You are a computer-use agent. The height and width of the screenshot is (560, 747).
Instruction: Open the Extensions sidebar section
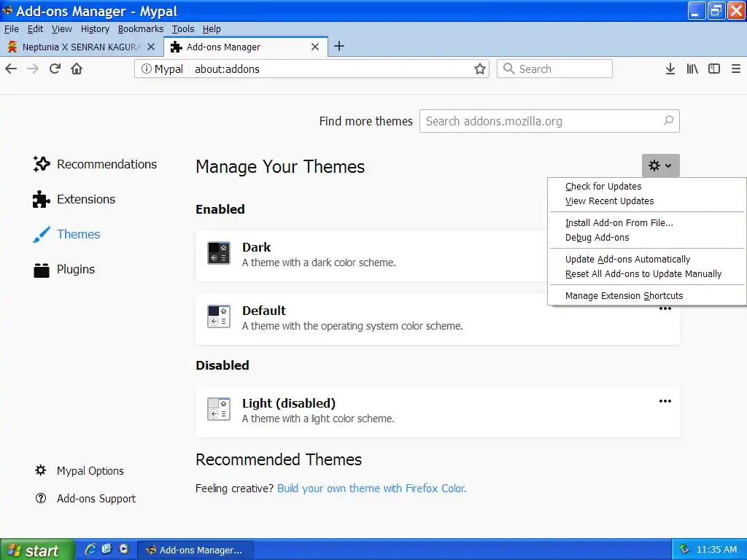pyautogui.click(x=74, y=199)
